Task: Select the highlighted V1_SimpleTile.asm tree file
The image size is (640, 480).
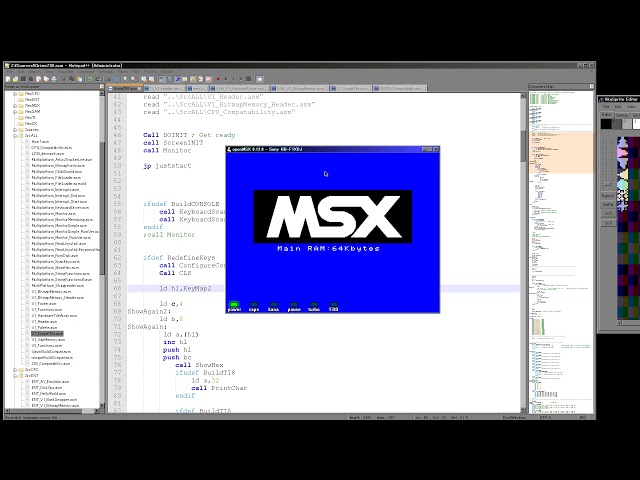Action: point(47,333)
